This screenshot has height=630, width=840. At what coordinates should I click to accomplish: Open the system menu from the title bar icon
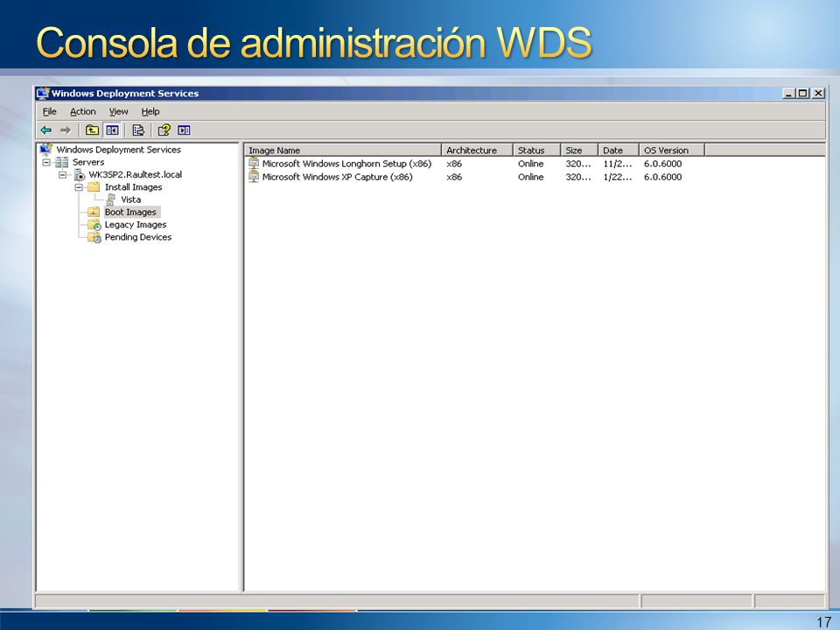click(x=43, y=94)
